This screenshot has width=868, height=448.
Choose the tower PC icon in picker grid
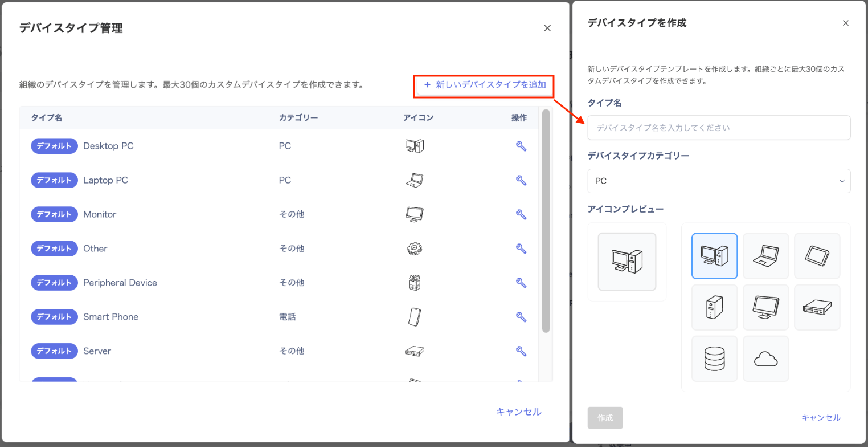pyautogui.click(x=714, y=307)
